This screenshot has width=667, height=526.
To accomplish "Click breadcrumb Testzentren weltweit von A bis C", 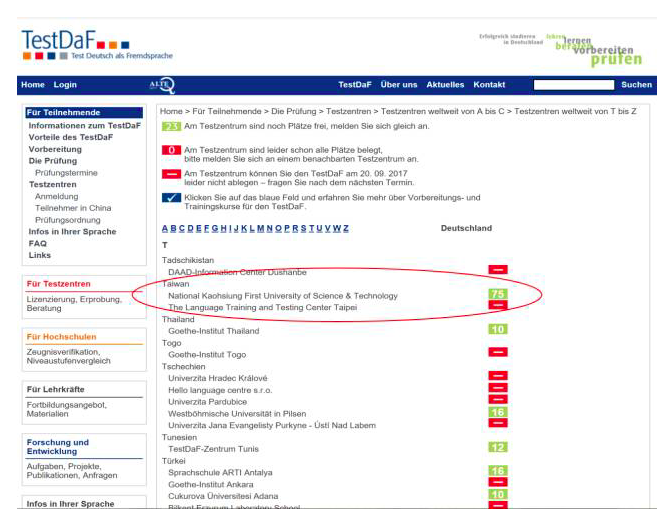I will point(442,111).
